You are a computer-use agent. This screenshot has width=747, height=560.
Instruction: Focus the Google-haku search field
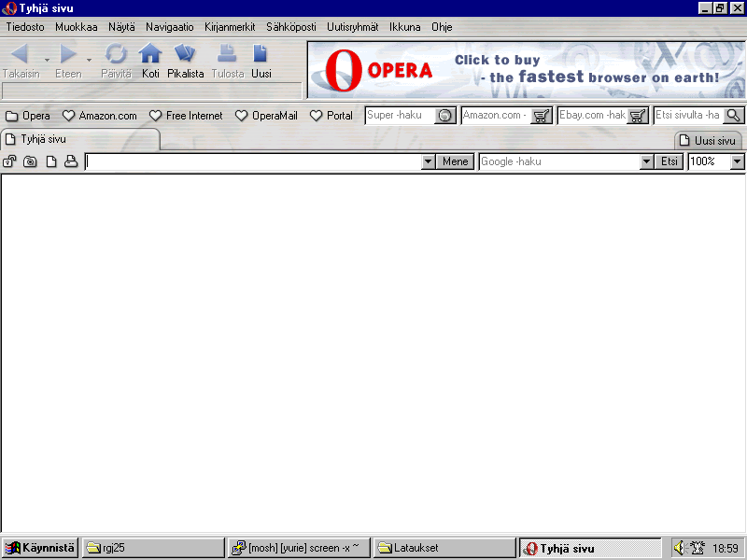point(559,161)
